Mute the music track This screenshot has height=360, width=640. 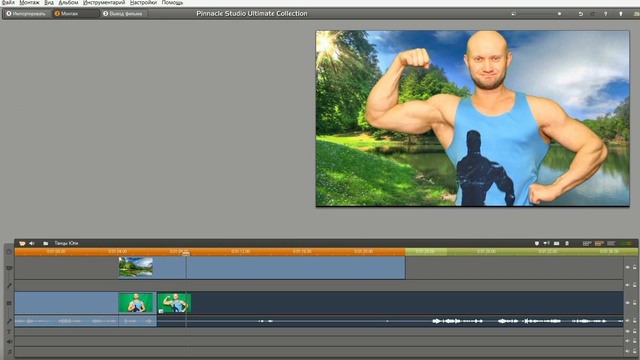point(628,351)
